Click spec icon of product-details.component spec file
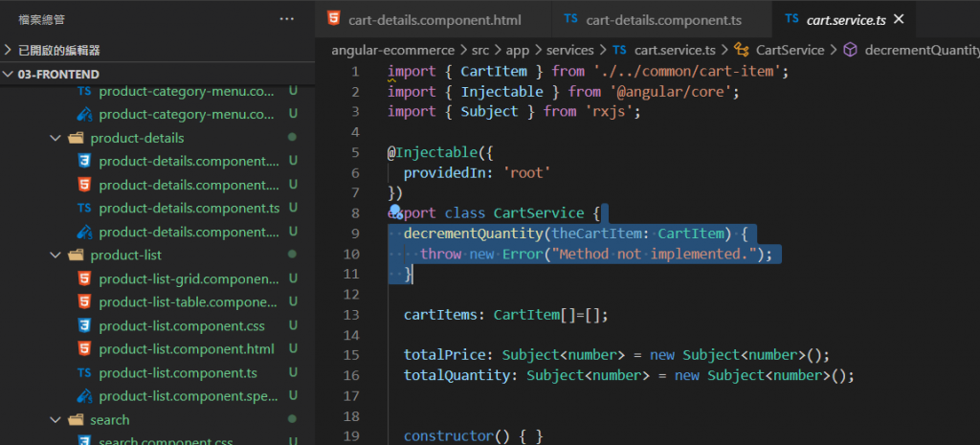Viewport: 980px width, 445px height. tap(84, 232)
